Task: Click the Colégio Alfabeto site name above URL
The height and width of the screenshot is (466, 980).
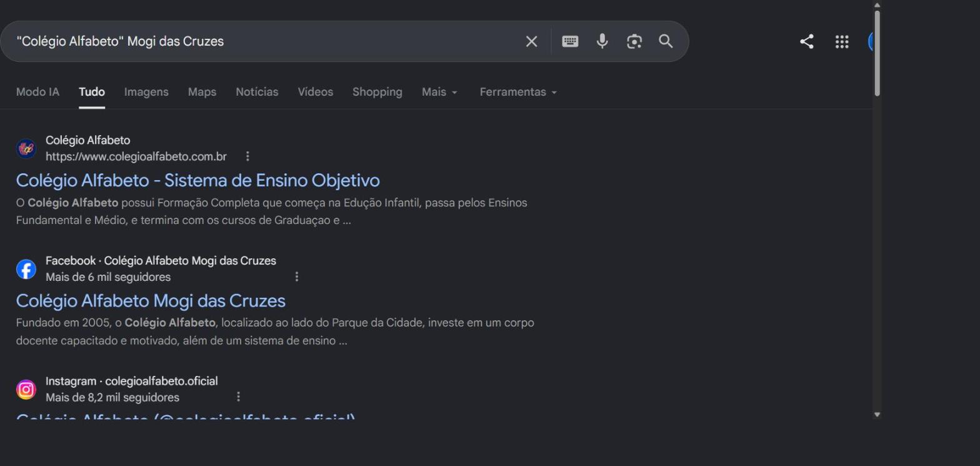Action: 88,140
